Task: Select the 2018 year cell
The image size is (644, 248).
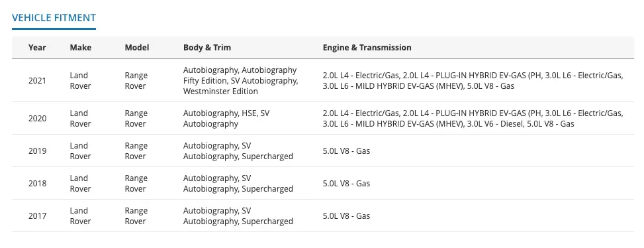Action: tap(37, 184)
